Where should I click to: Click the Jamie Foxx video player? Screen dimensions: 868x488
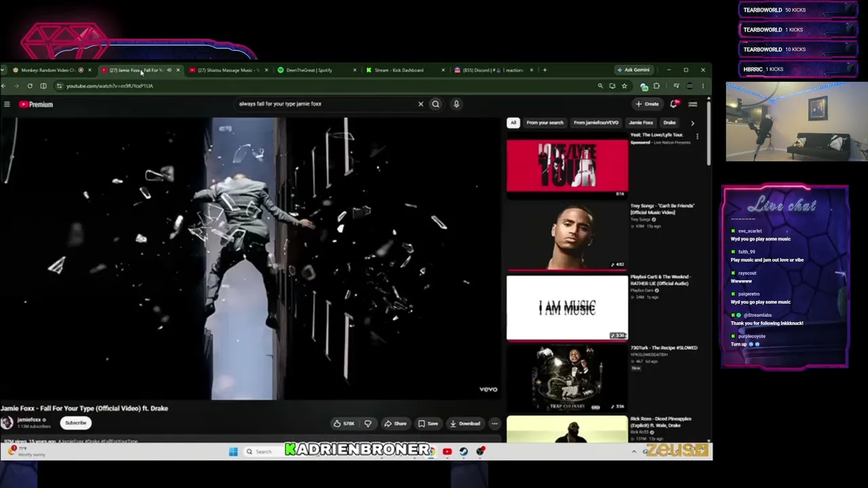coord(250,259)
